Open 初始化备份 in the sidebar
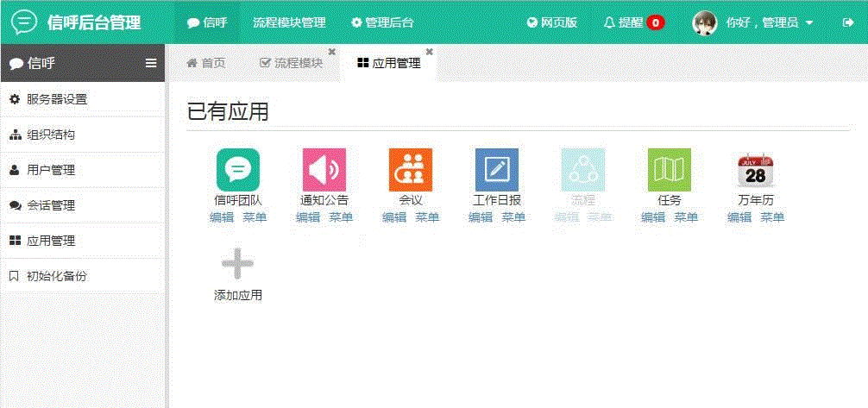This screenshot has height=408, width=868. click(x=83, y=277)
